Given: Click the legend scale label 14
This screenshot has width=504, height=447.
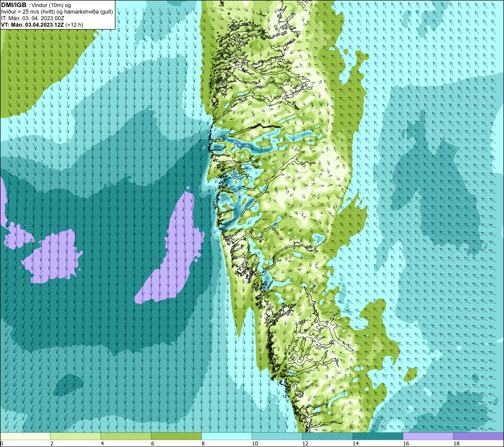Looking at the screenshot, I should coord(355,443).
